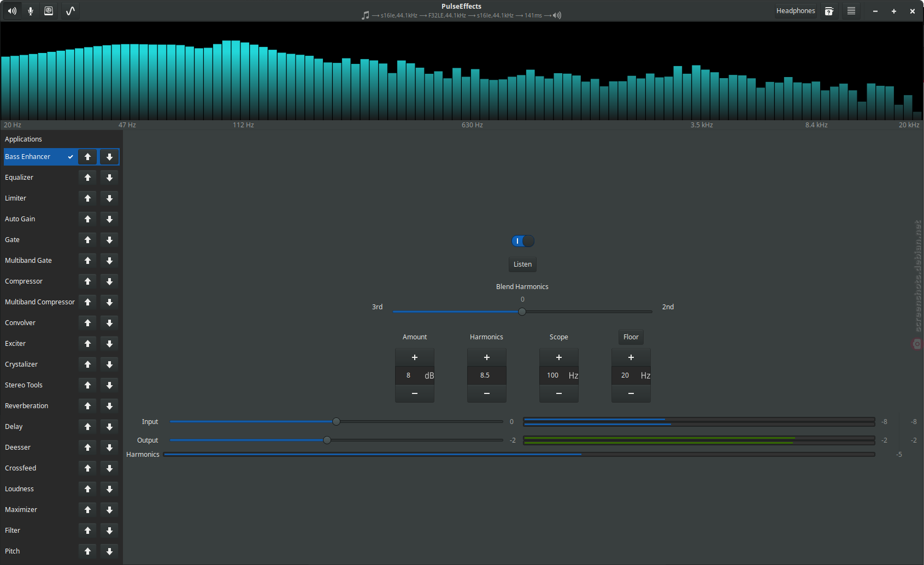Increase the Scope frequency with plus
924x565 pixels.
559,357
